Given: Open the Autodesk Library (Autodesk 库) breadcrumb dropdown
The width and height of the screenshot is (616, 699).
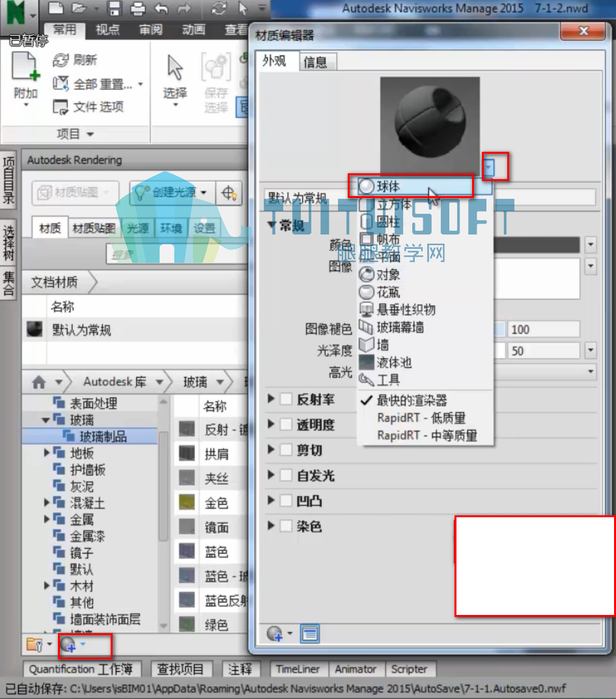Looking at the screenshot, I should coord(160,382).
